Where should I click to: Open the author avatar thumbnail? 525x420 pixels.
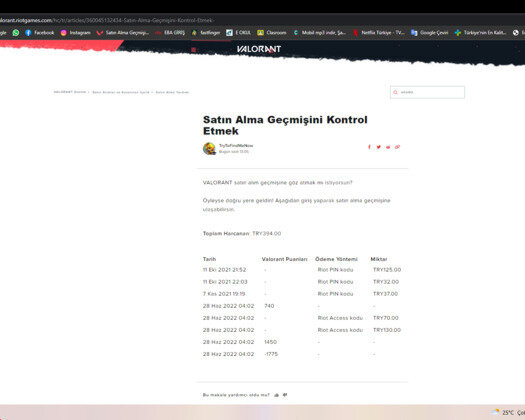pyautogui.click(x=209, y=148)
